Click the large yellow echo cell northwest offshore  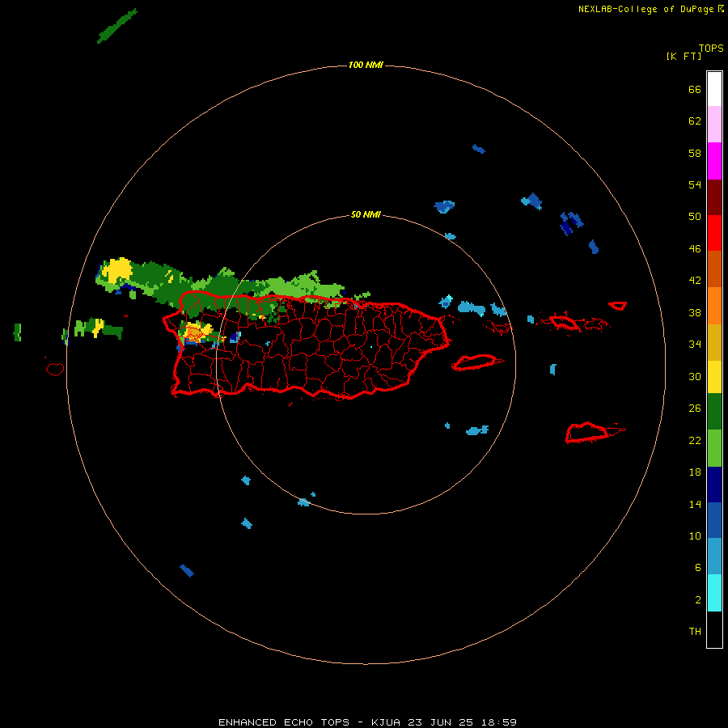tap(117, 269)
